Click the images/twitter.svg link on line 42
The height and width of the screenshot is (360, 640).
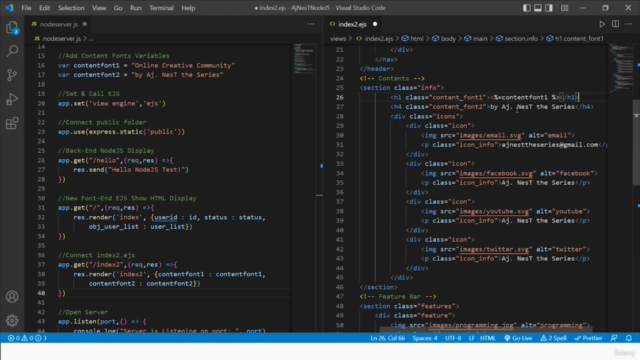[x=494, y=249]
